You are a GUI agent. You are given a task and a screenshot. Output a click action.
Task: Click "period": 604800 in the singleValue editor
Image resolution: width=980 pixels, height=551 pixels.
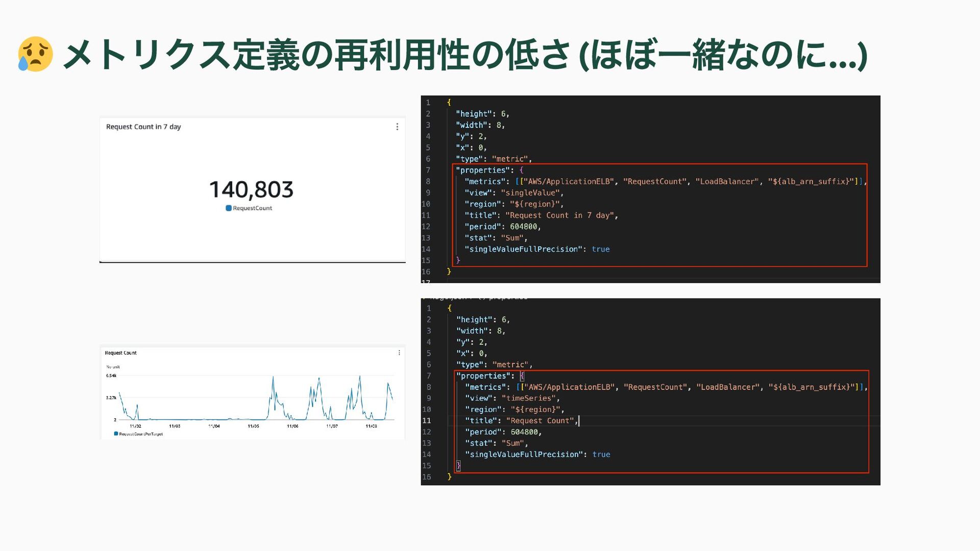click(502, 227)
